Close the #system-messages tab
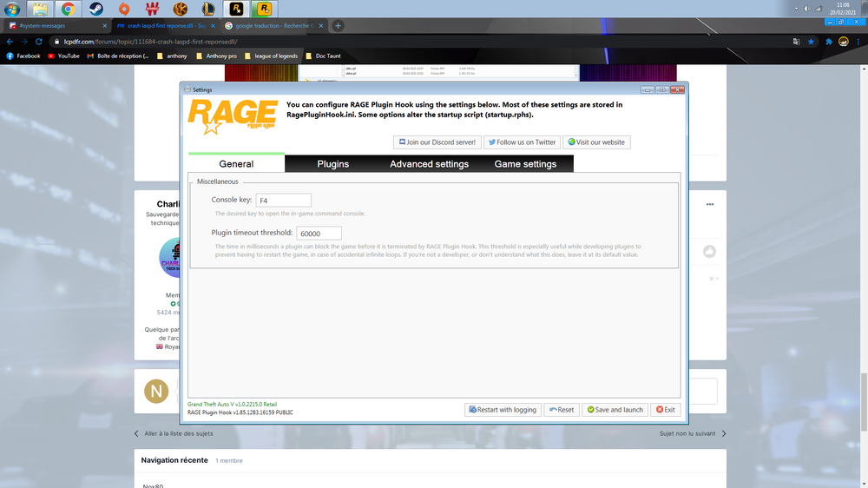Viewport: 868px width, 488px height. (x=105, y=25)
